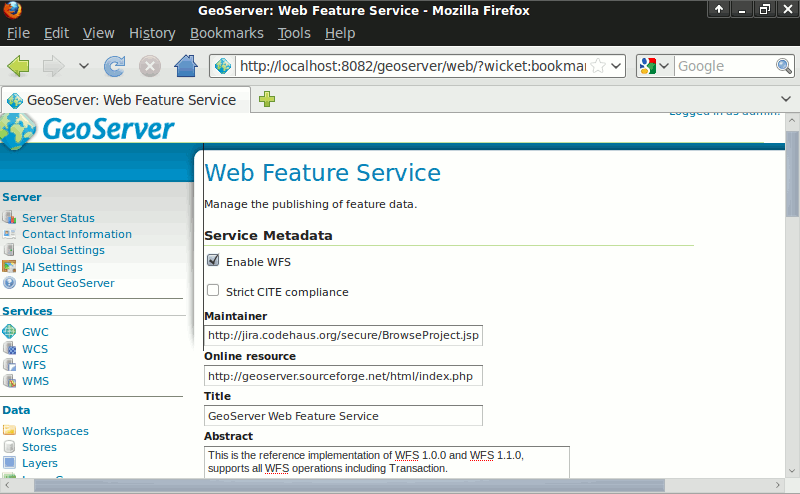Select the GeoServer: Web Feature Service tab

126,100
